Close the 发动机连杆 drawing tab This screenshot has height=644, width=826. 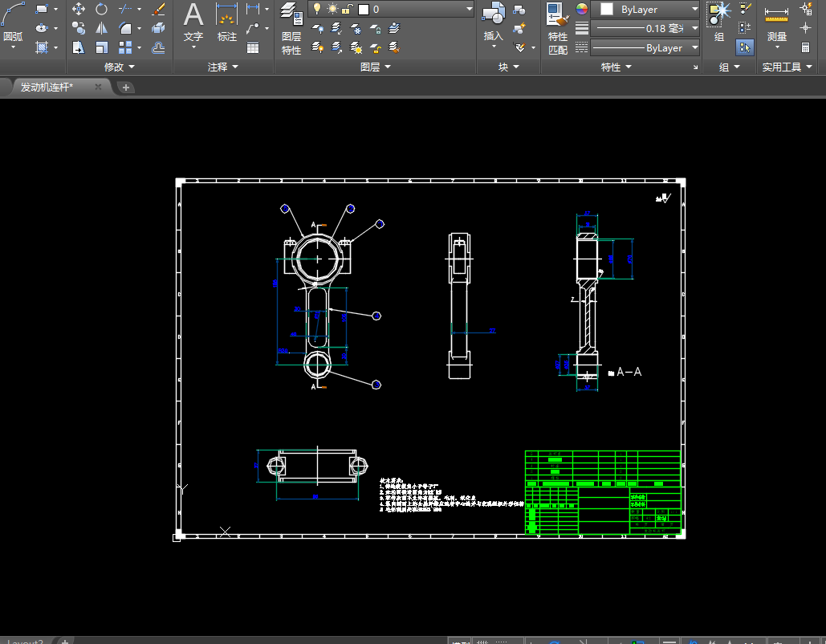point(98,87)
